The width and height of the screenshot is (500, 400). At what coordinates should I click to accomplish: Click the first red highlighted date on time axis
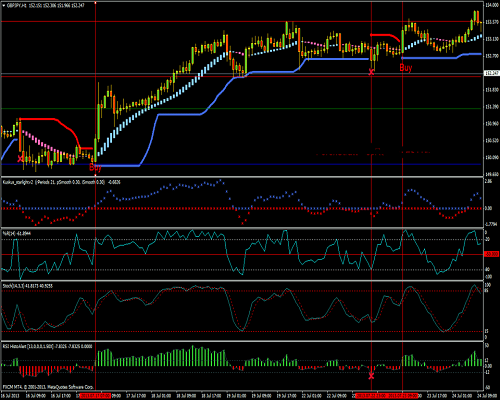(x=95, y=396)
